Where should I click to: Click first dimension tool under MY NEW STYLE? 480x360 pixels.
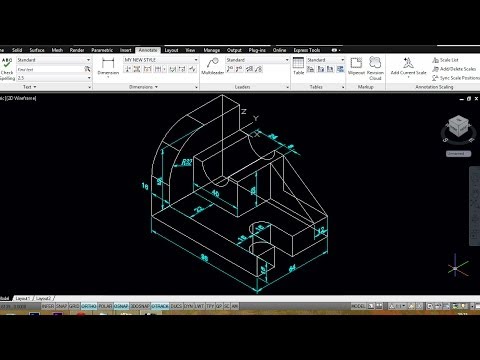click(128, 69)
